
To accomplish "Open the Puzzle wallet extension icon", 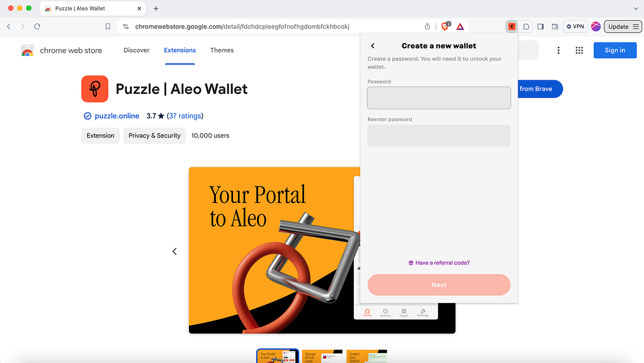I will click(x=512, y=27).
